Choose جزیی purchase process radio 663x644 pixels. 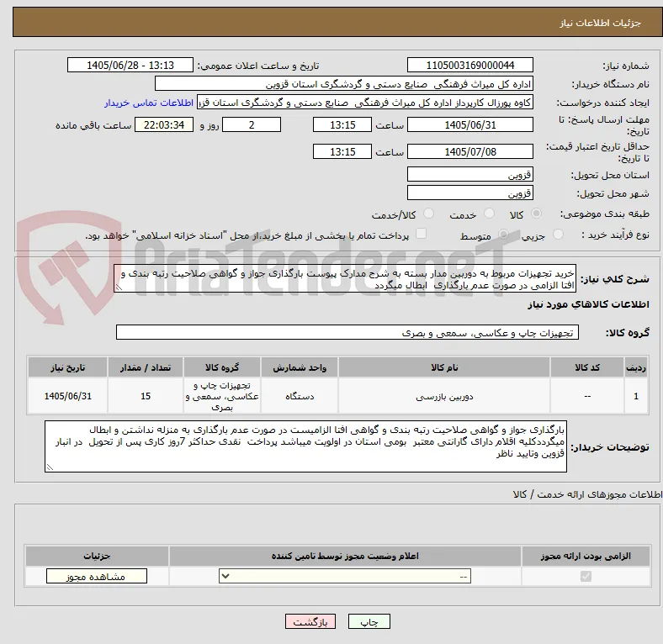(x=558, y=235)
